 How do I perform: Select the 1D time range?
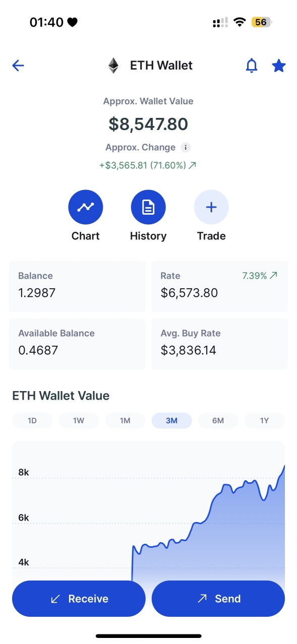[x=32, y=421]
